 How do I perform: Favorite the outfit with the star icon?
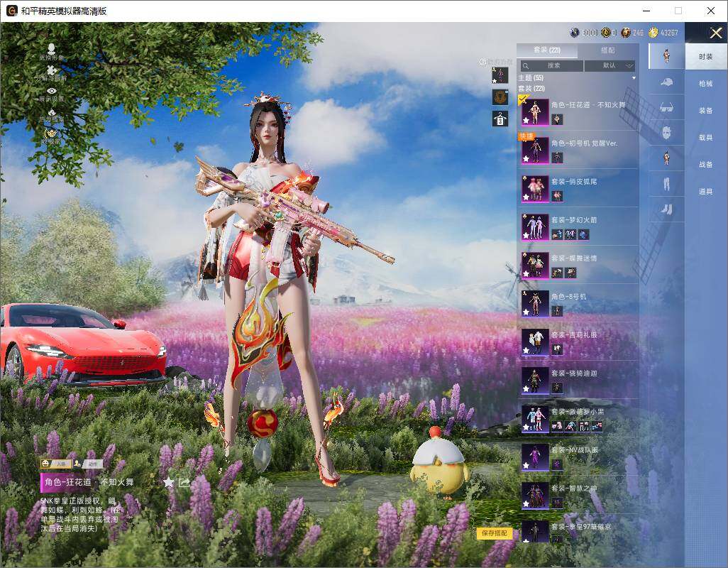coord(169,482)
